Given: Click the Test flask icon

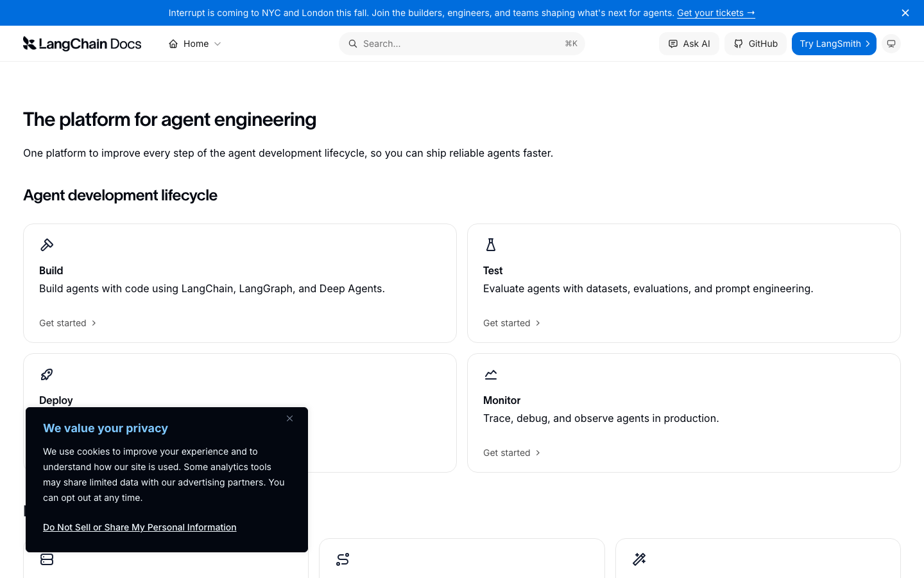Looking at the screenshot, I should [x=491, y=245].
